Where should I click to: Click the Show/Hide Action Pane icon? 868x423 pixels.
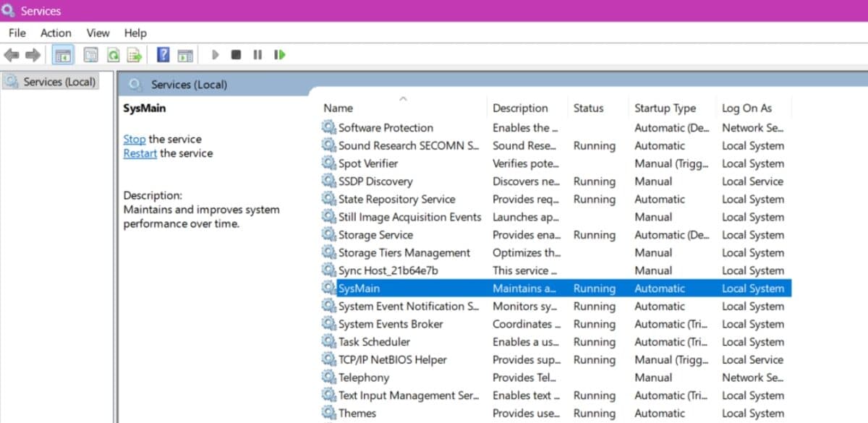click(185, 55)
